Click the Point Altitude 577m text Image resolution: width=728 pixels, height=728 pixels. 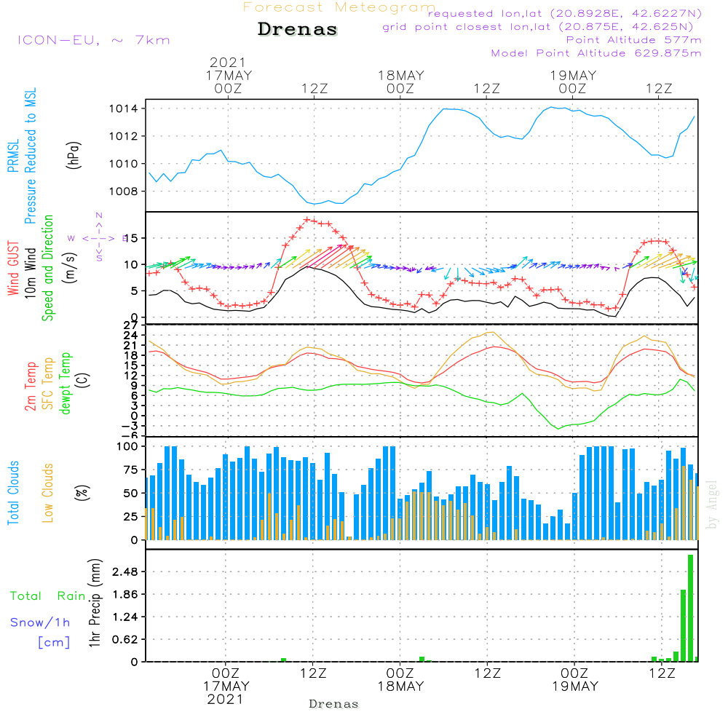click(x=633, y=40)
